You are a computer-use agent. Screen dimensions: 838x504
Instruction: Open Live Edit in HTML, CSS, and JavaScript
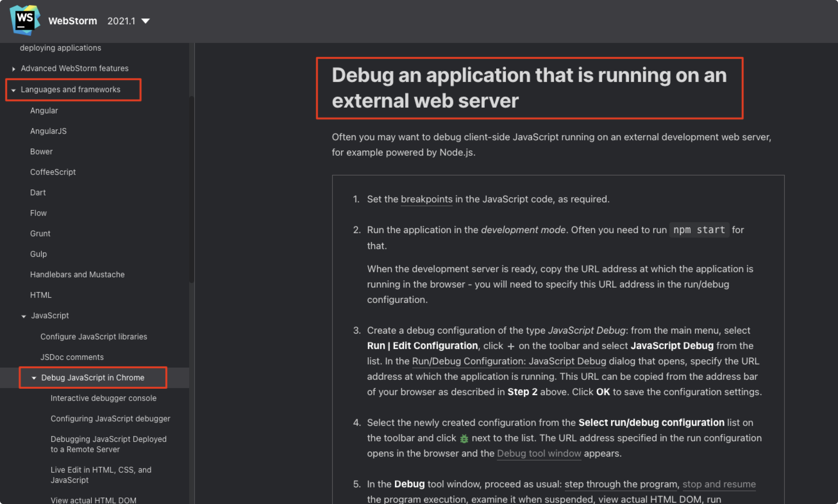[x=101, y=475]
